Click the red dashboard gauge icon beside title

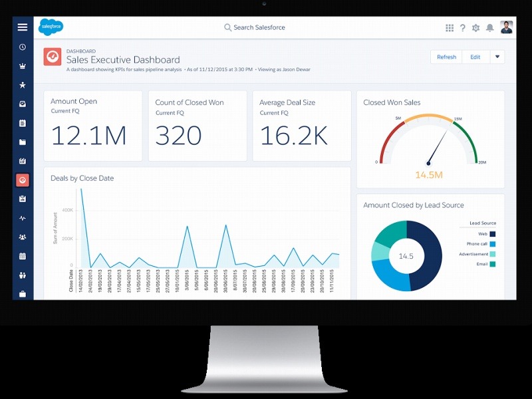(53, 57)
